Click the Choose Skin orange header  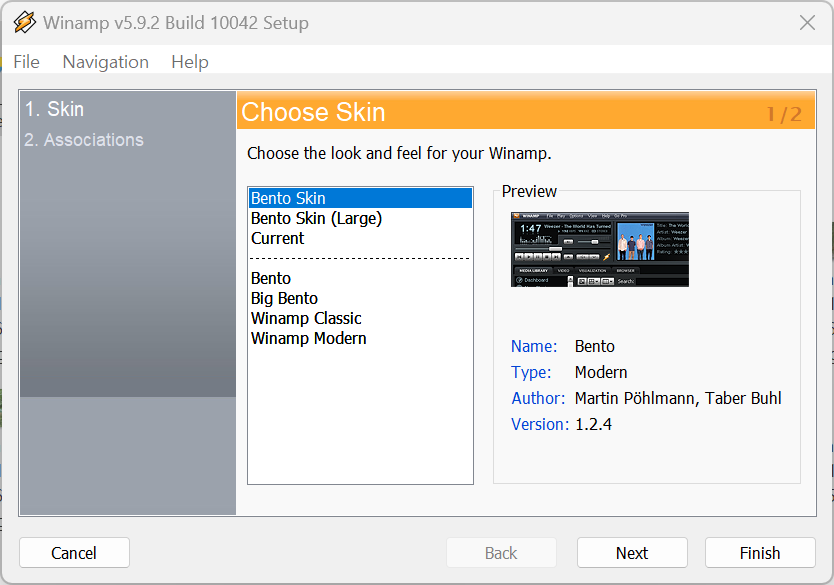[526, 111]
